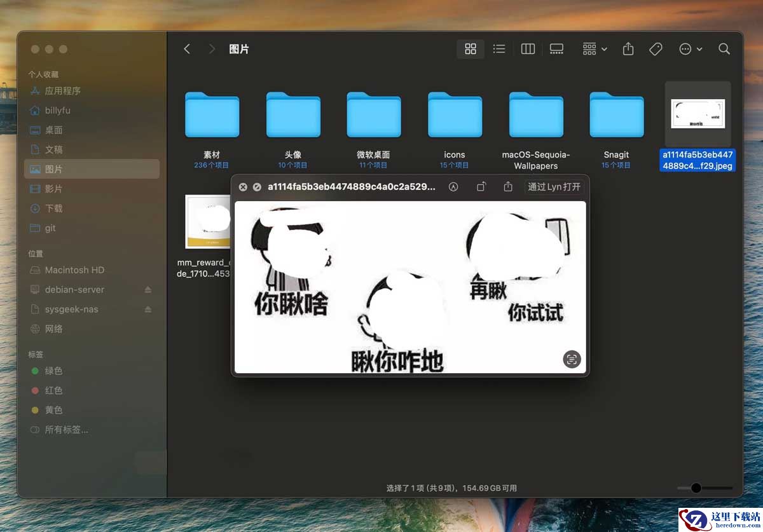Open the More actions ellipsis dropdown

pos(691,49)
